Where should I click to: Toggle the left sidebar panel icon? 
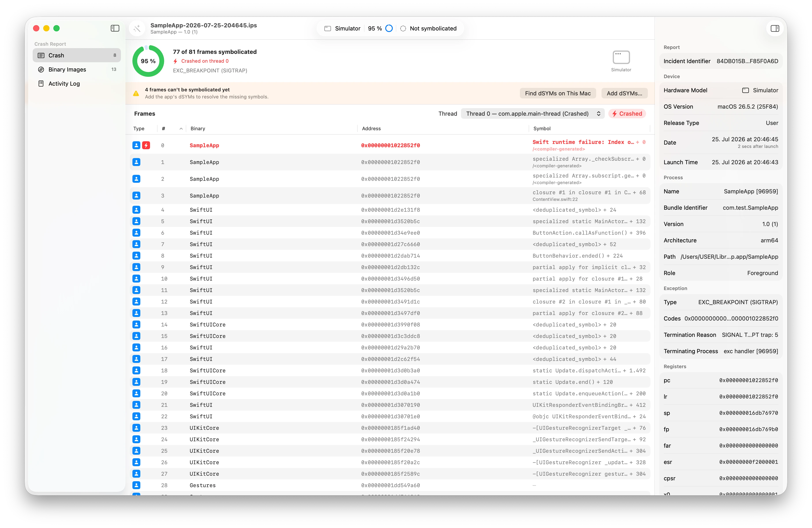tap(115, 28)
